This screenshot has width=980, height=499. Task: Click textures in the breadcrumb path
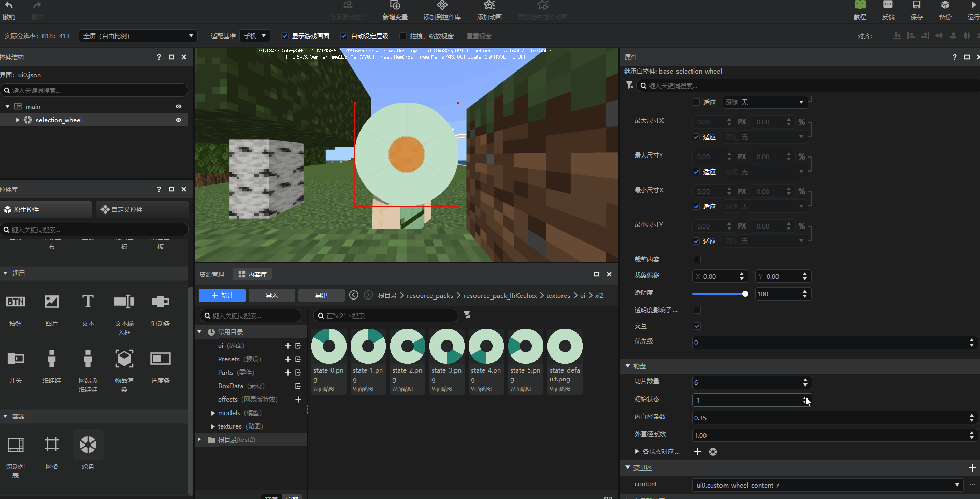tap(558, 295)
